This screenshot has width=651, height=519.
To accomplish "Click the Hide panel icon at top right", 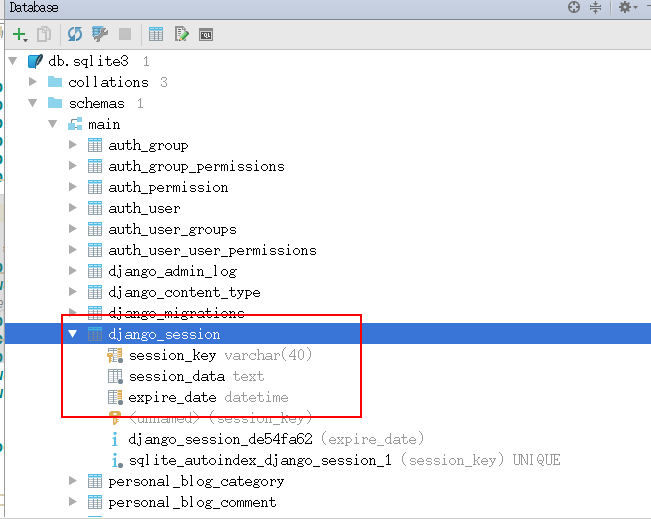I will (645, 8).
